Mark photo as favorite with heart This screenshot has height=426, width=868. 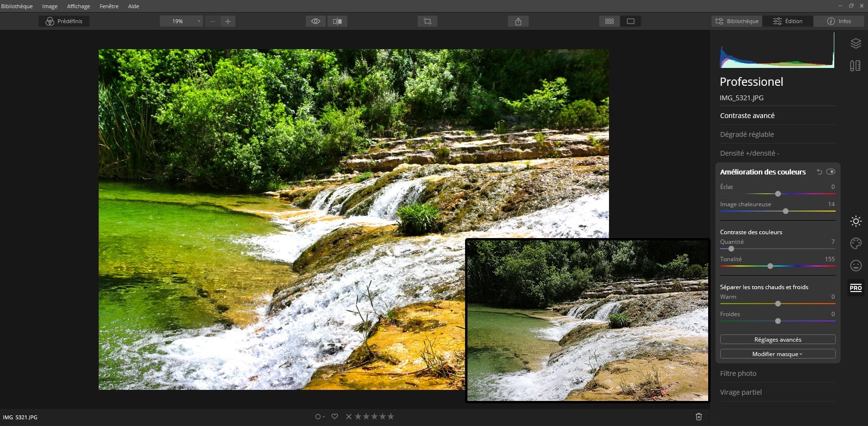point(335,416)
